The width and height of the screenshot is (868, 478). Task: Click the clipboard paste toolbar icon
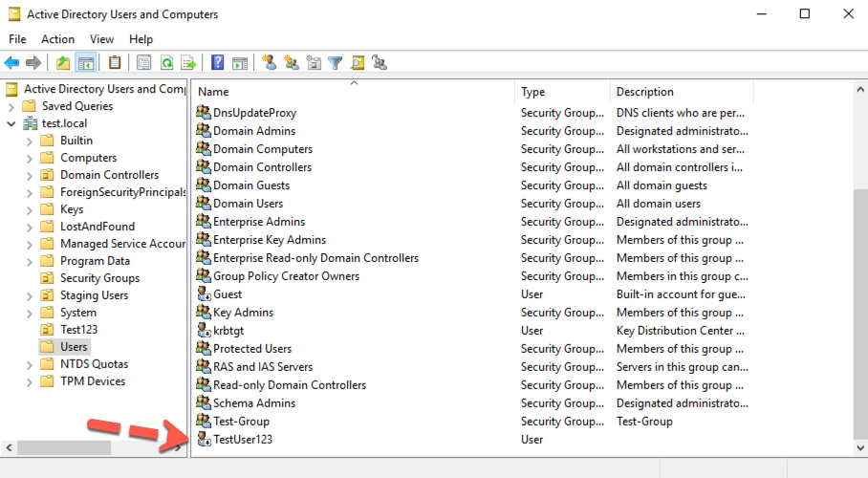click(x=115, y=62)
